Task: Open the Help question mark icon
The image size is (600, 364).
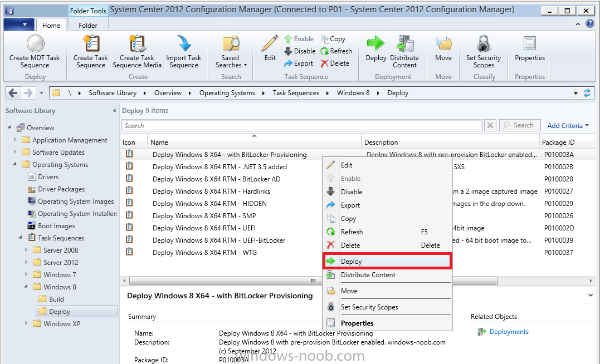Action: tap(590, 24)
